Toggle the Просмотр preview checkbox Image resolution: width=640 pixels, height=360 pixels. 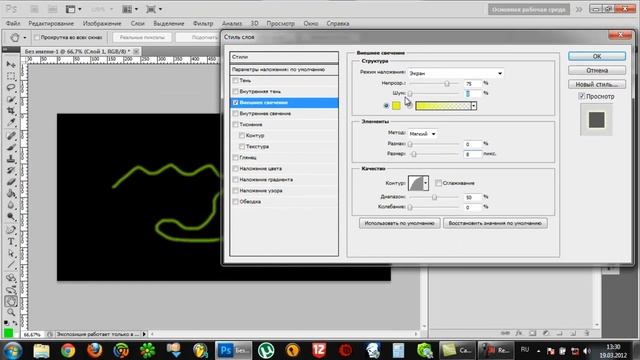pos(582,96)
